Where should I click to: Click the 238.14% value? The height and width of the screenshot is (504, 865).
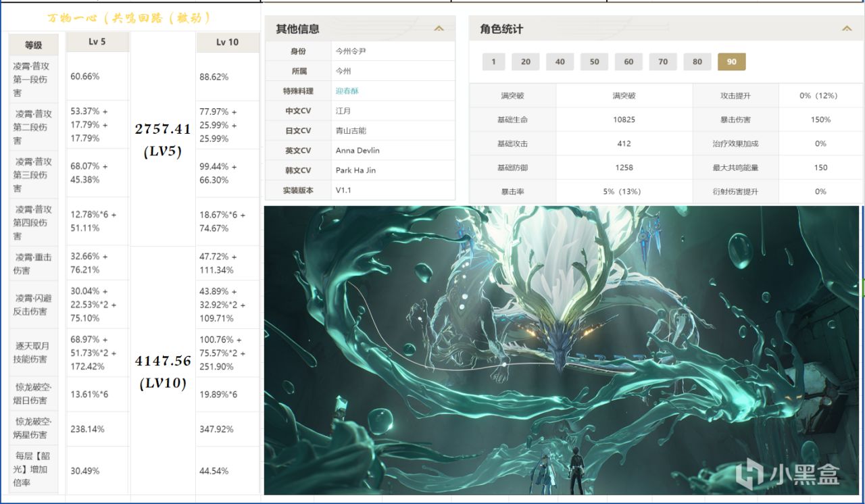click(87, 429)
